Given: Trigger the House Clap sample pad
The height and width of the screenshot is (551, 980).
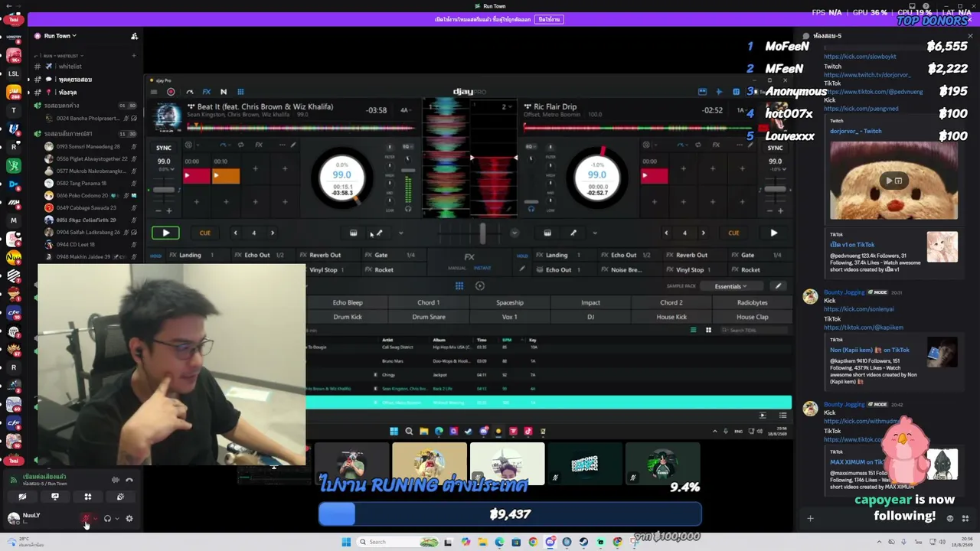Looking at the screenshot, I should click(752, 317).
